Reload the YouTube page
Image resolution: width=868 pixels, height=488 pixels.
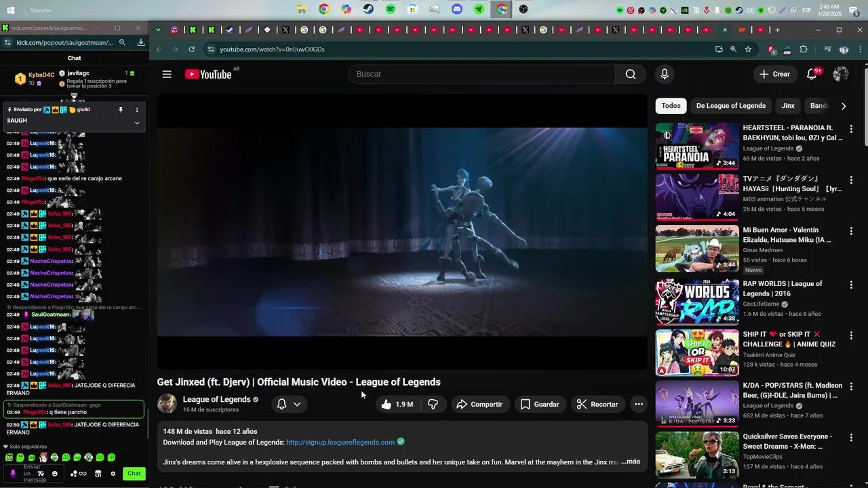pyautogui.click(x=192, y=49)
